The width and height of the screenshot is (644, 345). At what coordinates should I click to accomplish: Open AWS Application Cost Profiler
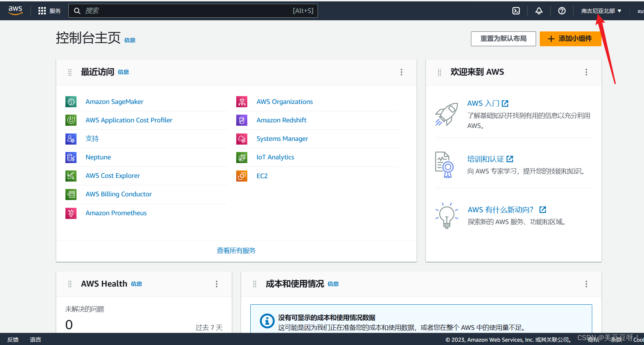coord(129,120)
